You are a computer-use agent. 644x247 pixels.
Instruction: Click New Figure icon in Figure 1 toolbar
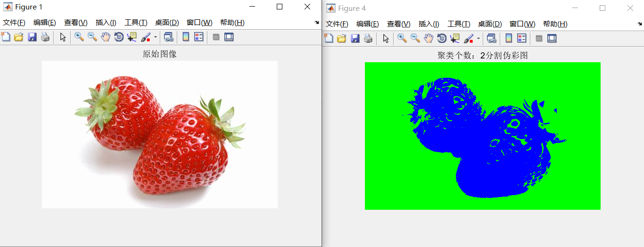click(x=6, y=37)
